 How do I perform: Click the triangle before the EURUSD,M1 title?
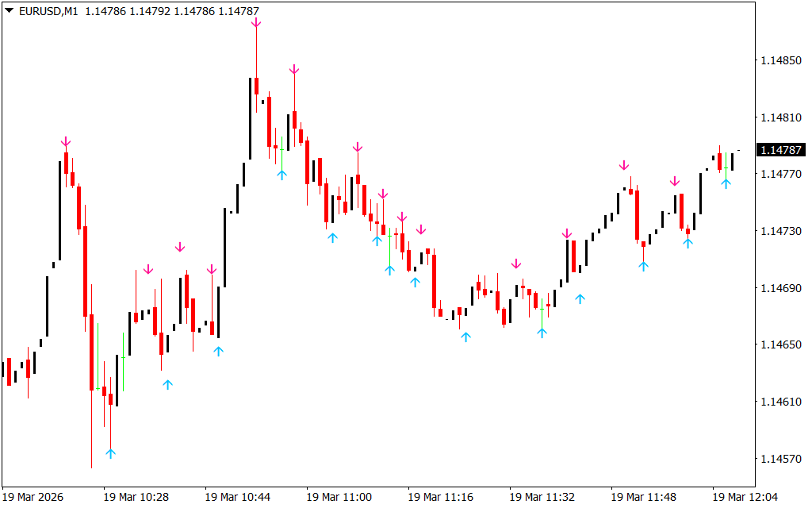(9, 11)
